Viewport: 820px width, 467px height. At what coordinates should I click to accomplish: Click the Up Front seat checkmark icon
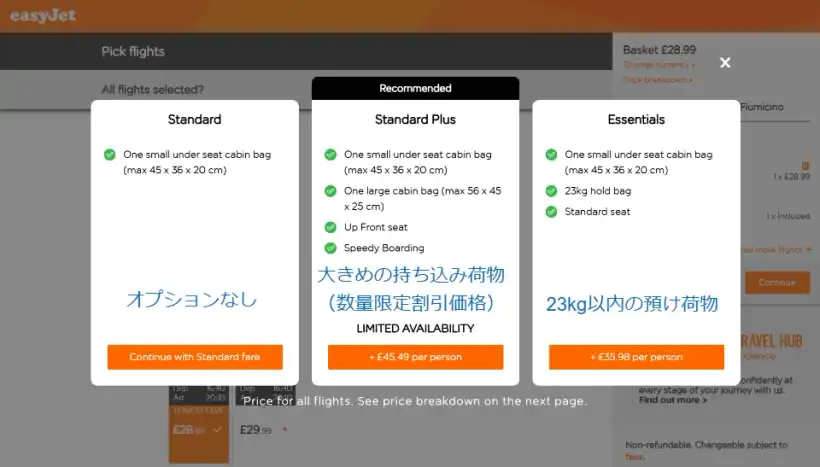pyautogui.click(x=330, y=227)
